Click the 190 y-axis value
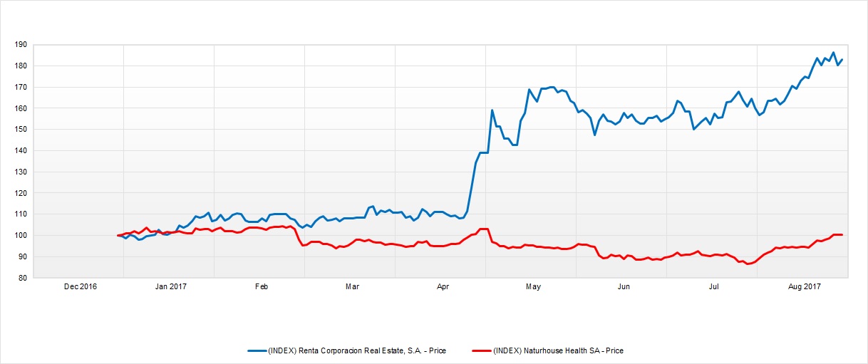Screen dimensions: 868x364 tap(20, 45)
